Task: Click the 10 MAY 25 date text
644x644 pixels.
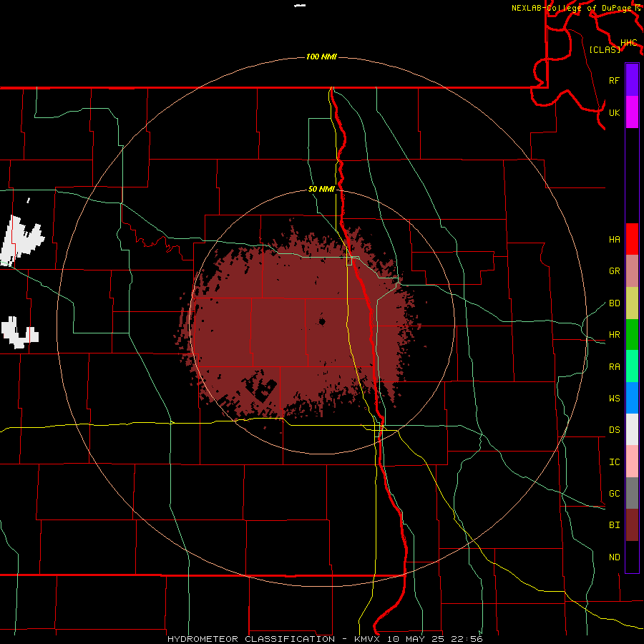Action: click(x=415, y=639)
